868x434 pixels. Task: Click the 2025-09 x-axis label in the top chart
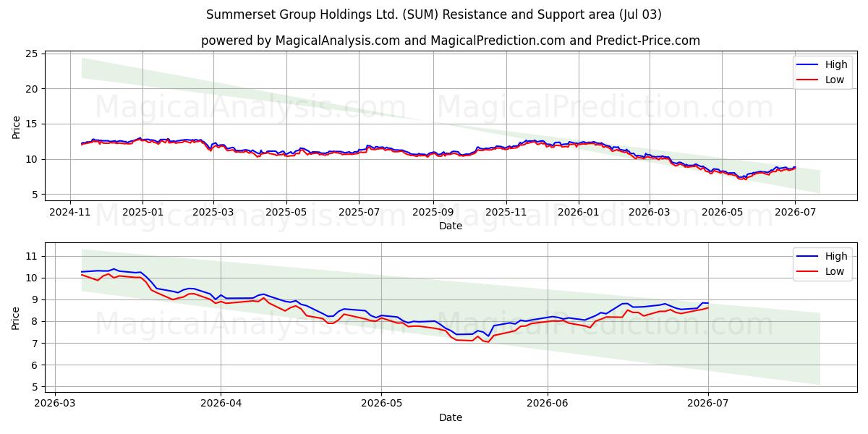coord(433,213)
